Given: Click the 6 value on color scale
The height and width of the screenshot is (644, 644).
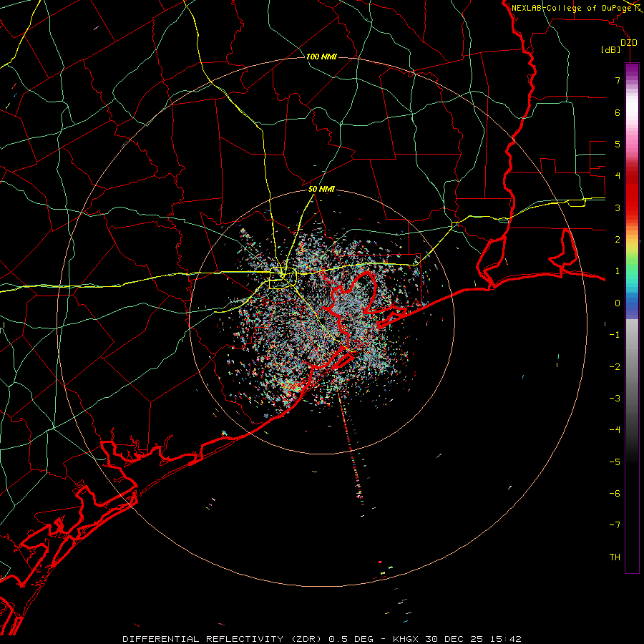Looking at the screenshot, I should coord(618,112).
